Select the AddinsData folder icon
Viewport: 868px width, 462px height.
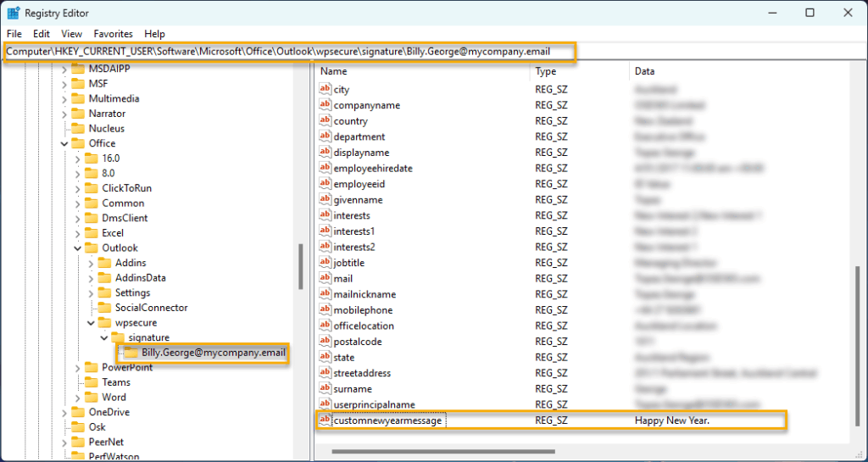[x=104, y=278]
